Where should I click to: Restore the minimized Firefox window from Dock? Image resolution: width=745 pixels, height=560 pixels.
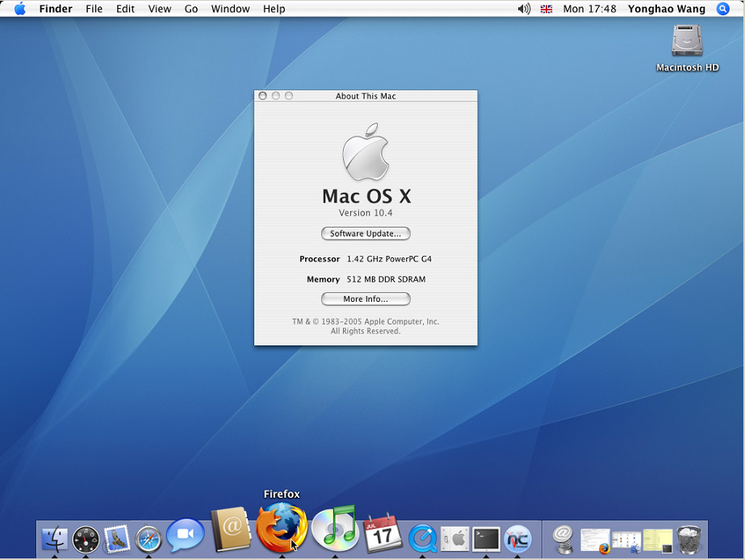click(x=595, y=541)
